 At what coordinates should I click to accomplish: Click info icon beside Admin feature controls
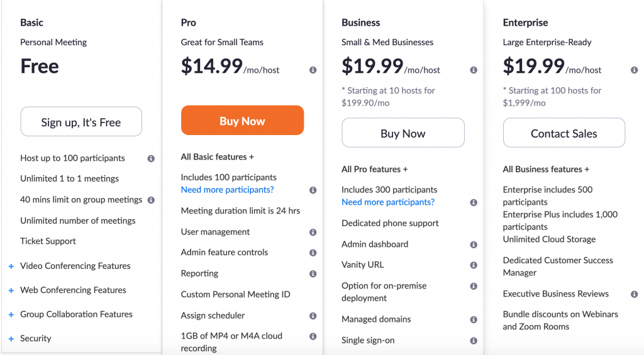(313, 253)
